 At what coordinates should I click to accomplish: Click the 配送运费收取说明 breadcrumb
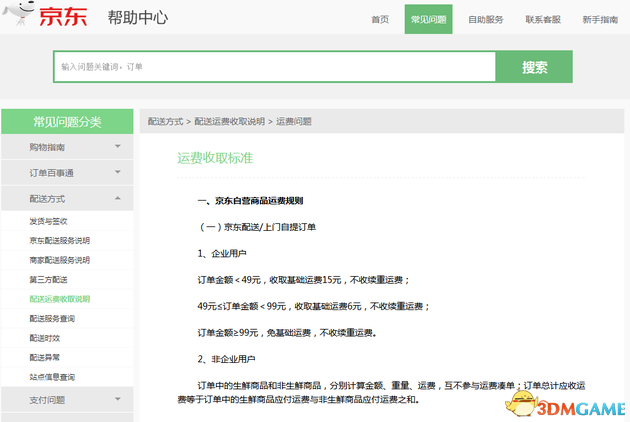[229, 121]
